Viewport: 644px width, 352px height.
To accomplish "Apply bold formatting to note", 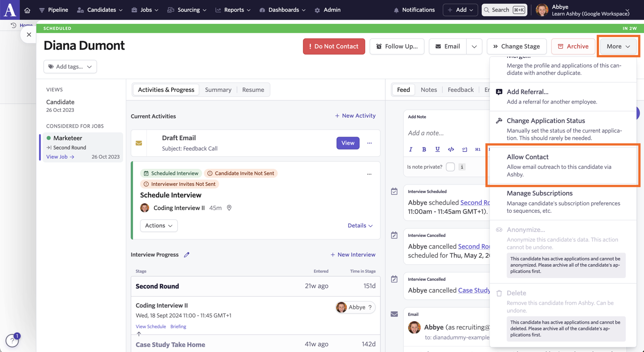I will point(424,150).
